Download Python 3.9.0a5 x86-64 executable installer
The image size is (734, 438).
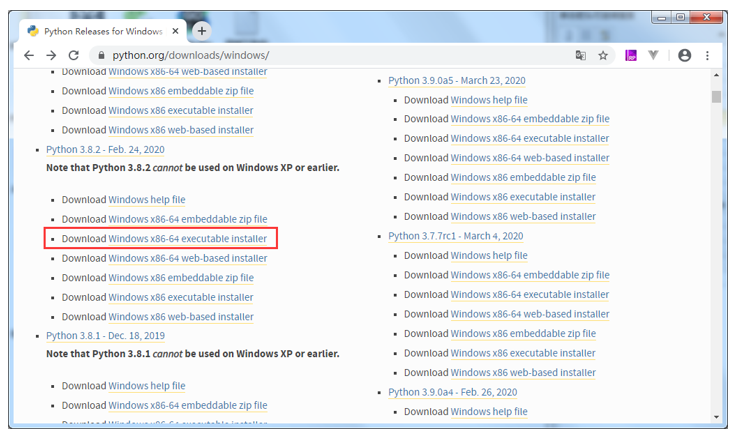(x=529, y=139)
